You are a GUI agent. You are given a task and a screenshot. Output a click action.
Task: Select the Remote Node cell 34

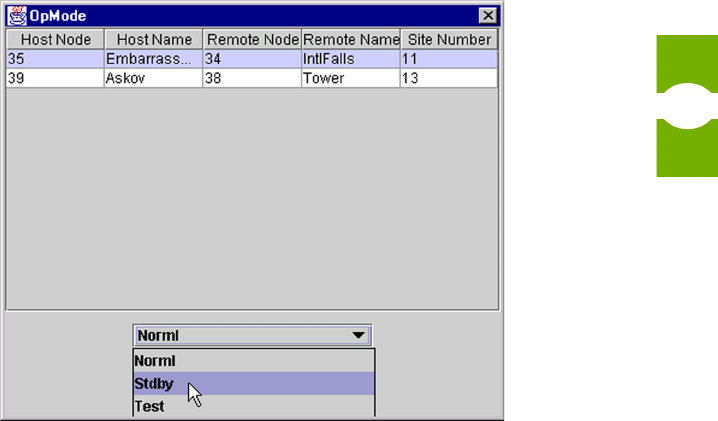tap(252, 59)
